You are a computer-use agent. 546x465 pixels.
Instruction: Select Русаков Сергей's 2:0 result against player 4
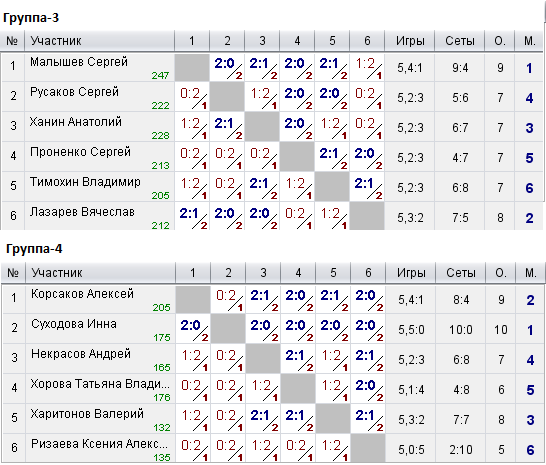(x=297, y=98)
